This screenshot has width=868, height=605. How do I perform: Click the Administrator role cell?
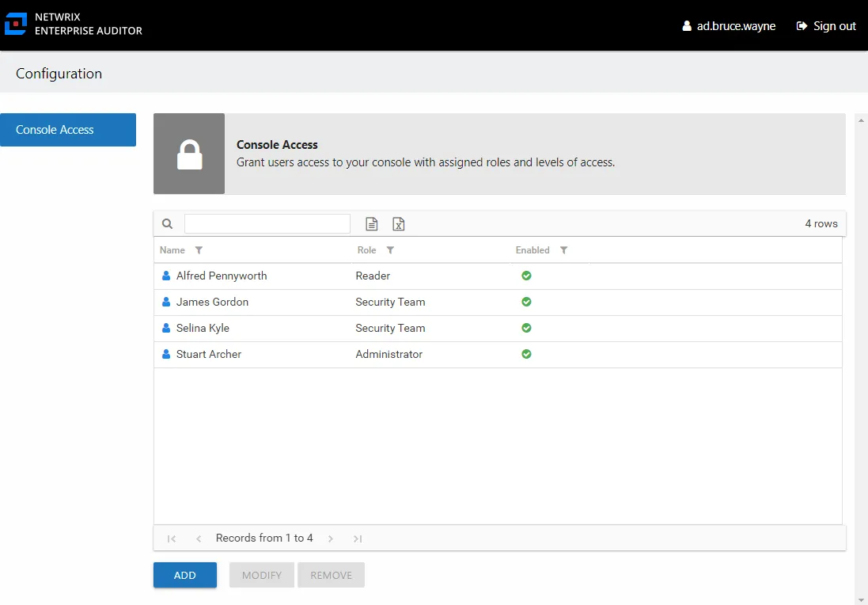(389, 354)
